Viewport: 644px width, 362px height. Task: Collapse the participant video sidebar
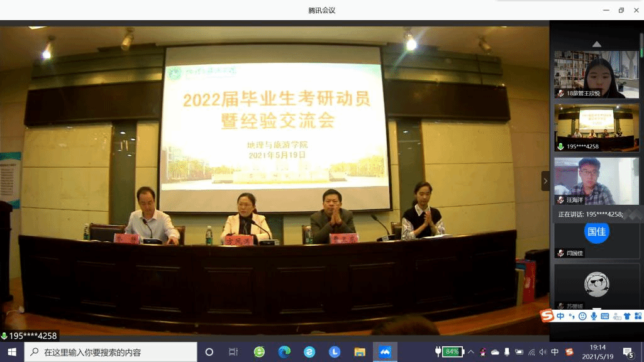coord(545,181)
